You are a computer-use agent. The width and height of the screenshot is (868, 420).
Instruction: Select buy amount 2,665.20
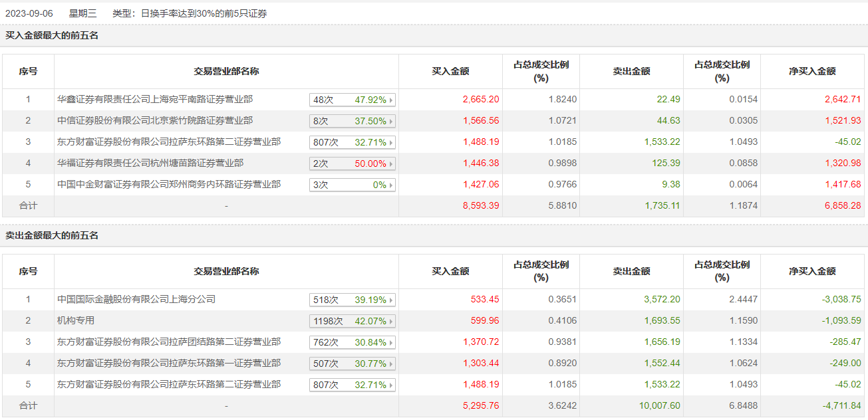tap(481, 100)
